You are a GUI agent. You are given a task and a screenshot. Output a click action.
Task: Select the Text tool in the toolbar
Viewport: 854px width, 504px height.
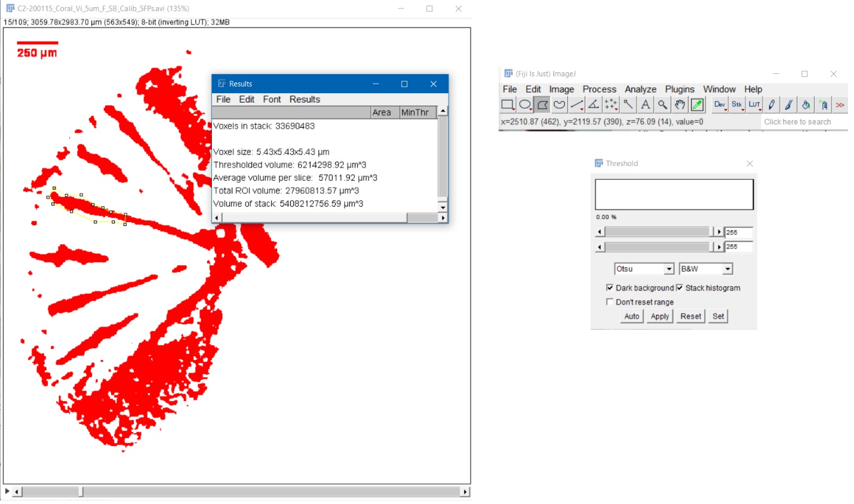[x=646, y=105]
